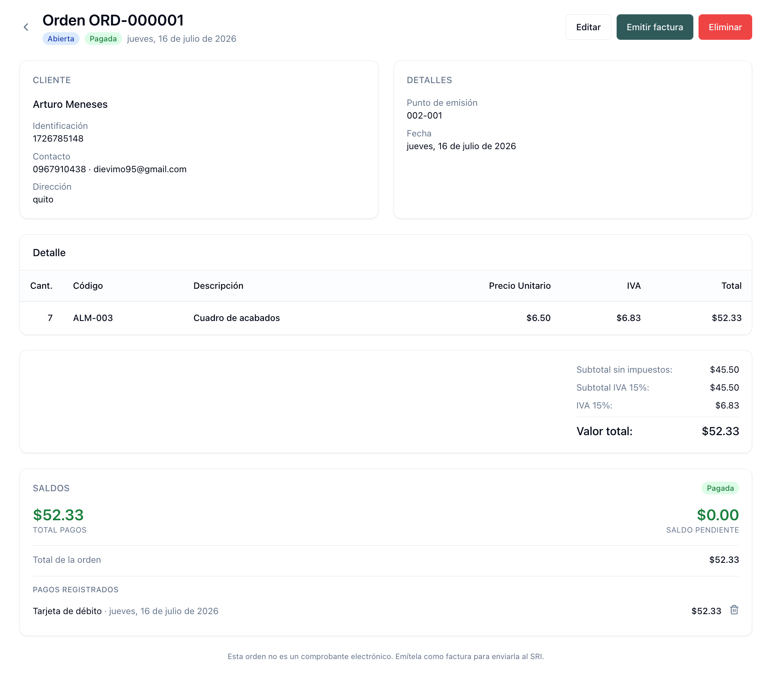Click the Abierta status badge

coord(61,39)
